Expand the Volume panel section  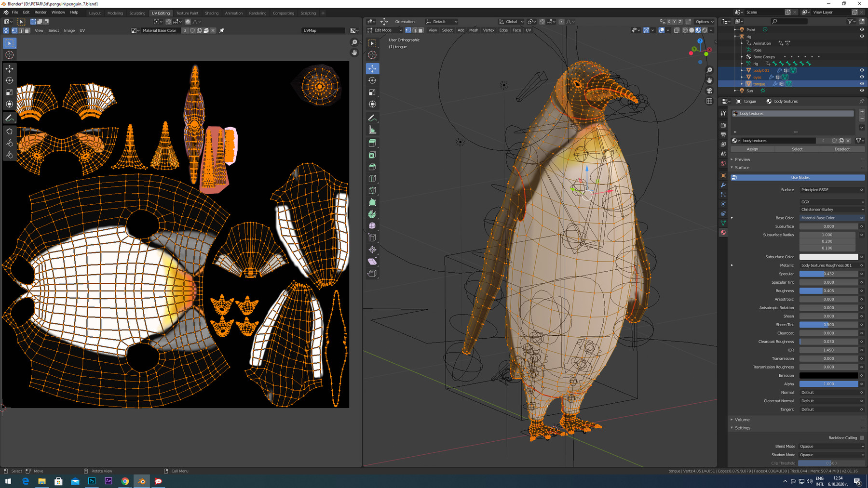[742, 420]
